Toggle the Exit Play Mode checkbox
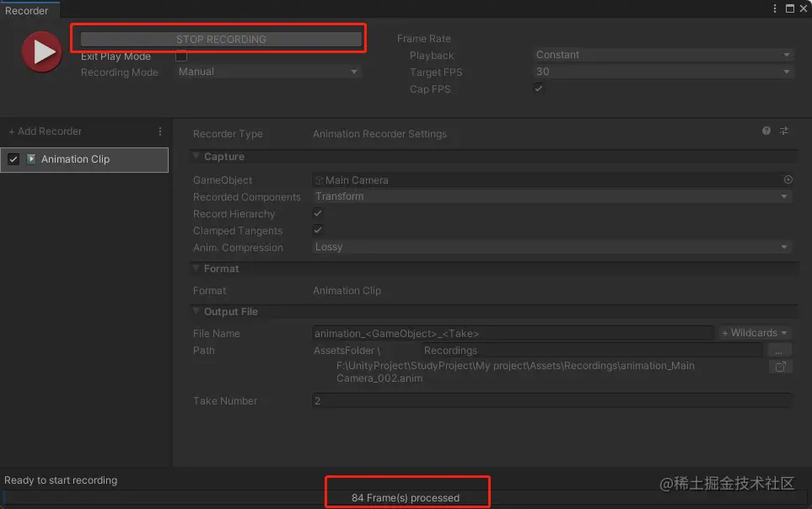This screenshot has width=812, height=509. click(x=181, y=56)
